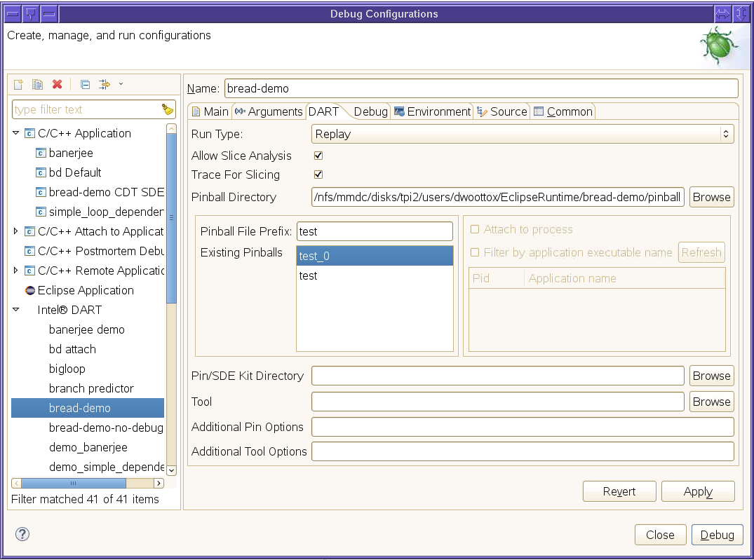Viewport: 754px width, 560px height.
Task: Uncheck the Trace For Slicing checkbox
Action: pos(318,175)
